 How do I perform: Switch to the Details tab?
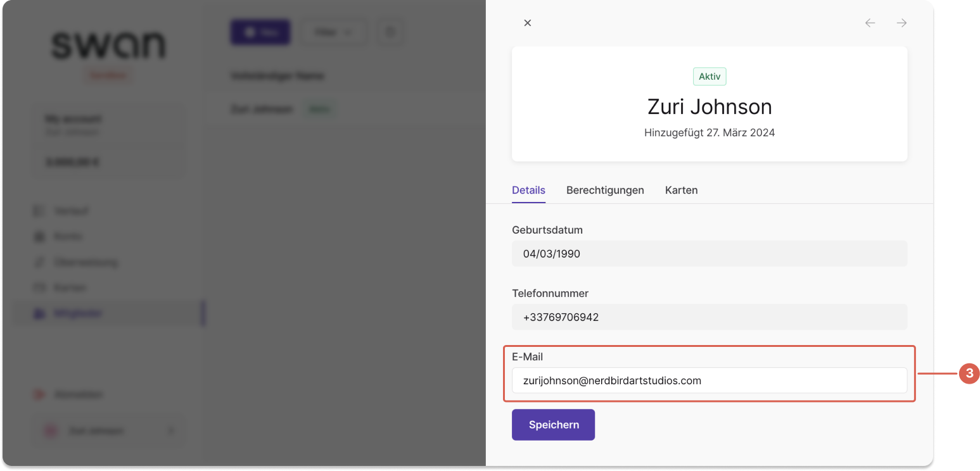[x=528, y=190]
